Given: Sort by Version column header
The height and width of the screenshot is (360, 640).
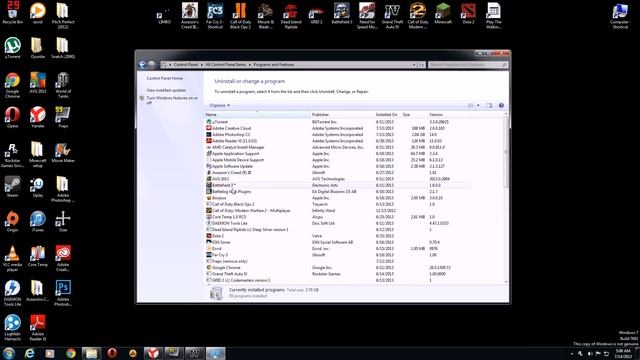Looking at the screenshot, I should point(448,115).
